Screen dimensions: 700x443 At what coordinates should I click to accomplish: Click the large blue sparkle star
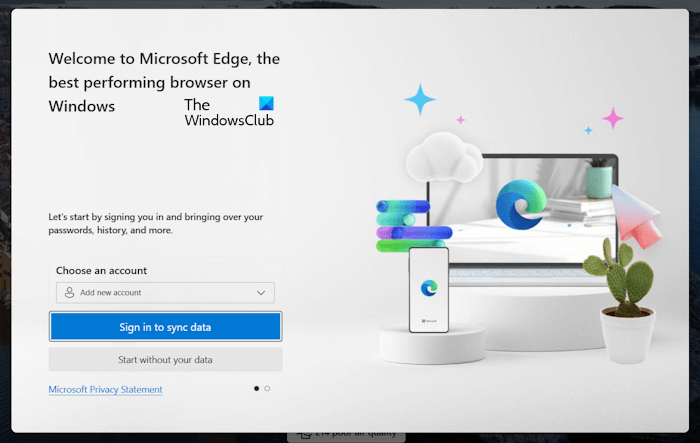420,99
